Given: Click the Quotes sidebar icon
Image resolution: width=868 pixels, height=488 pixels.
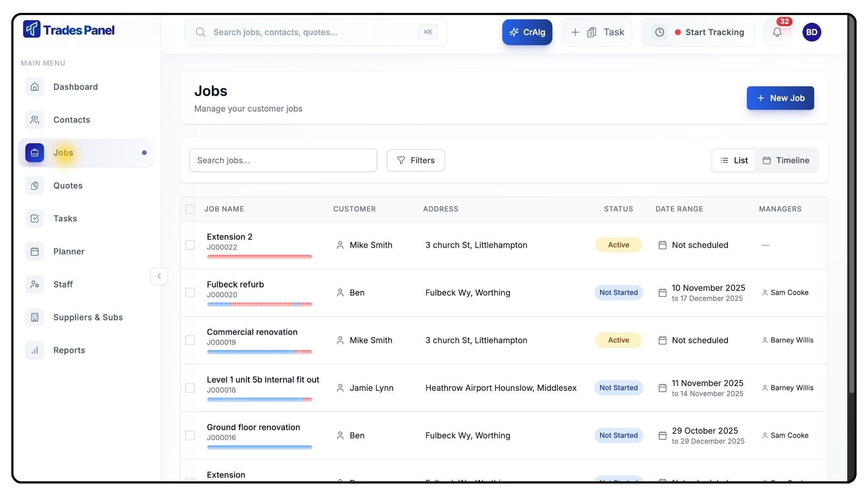Looking at the screenshot, I should [x=35, y=186].
